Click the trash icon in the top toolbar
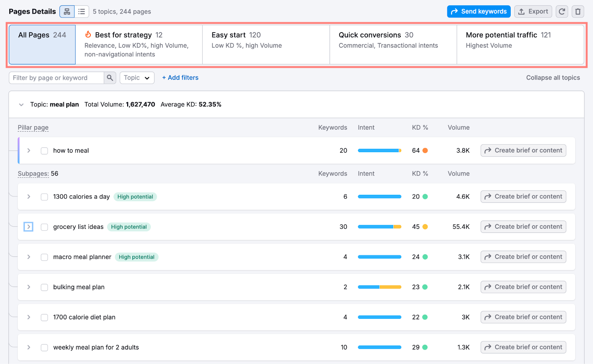This screenshot has height=364, width=593. pos(578,11)
